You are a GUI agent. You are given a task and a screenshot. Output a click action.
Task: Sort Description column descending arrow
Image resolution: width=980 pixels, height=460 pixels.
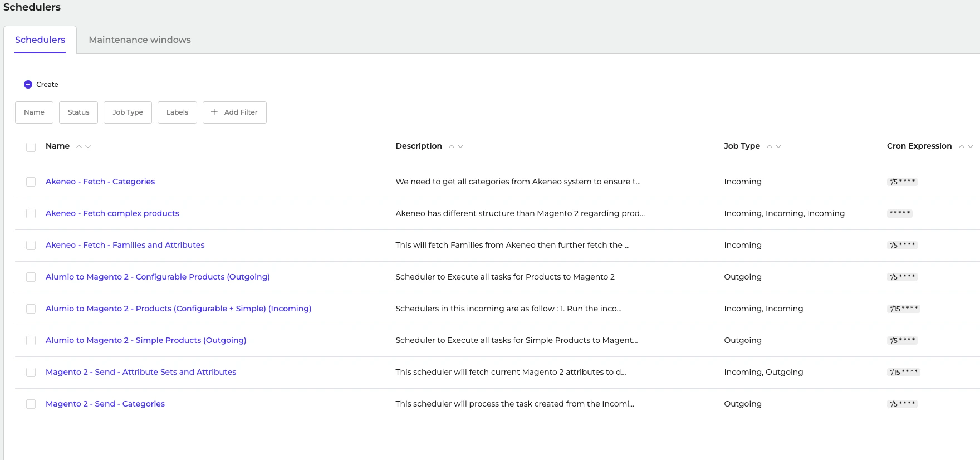coord(460,146)
